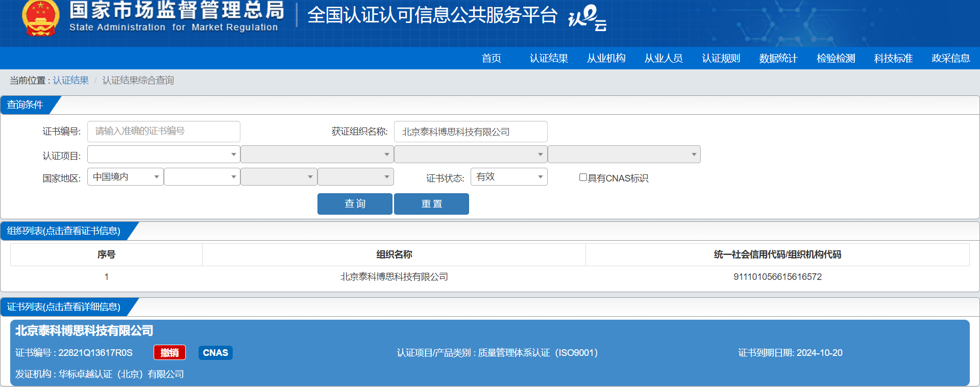Open certificate card 22821Q13617R0S

pyautogui.click(x=489, y=353)
